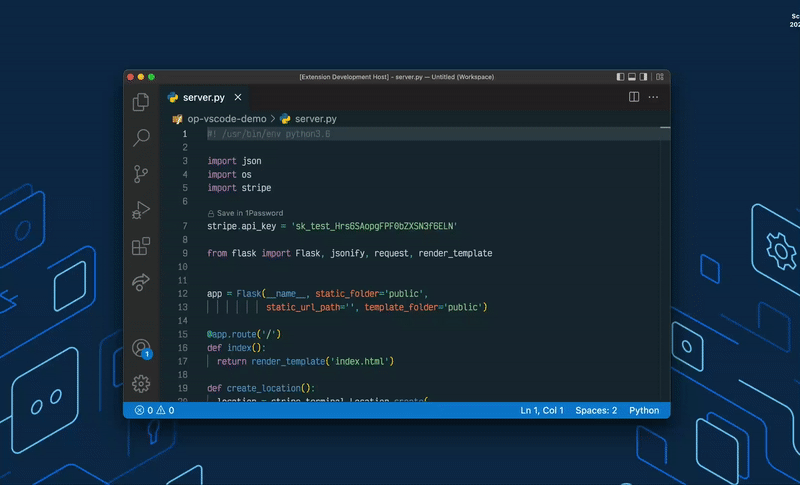Open the Run and Debug view
This screenshot has height=485, width=800.
[x=141, y=210]
